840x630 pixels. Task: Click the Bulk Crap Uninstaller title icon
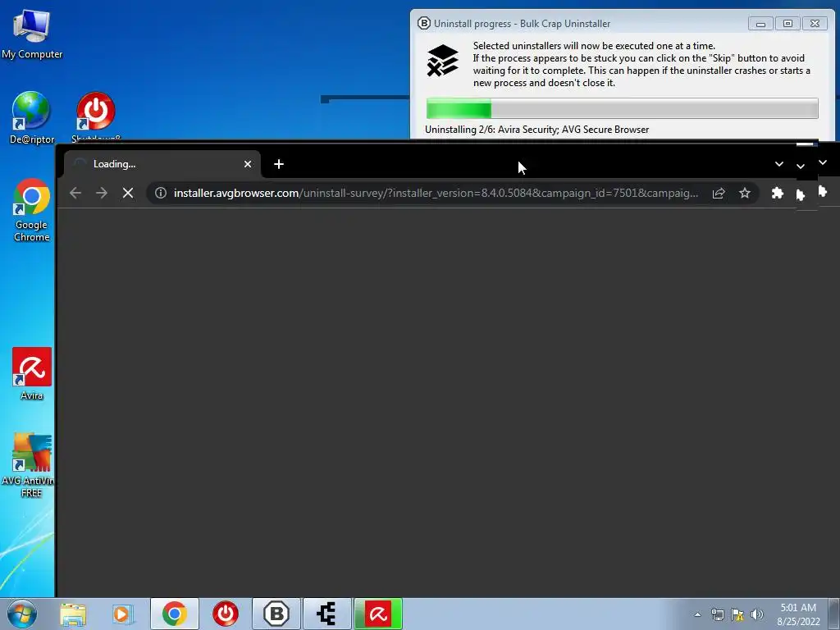pyautogui.click(x=424, y=24)
